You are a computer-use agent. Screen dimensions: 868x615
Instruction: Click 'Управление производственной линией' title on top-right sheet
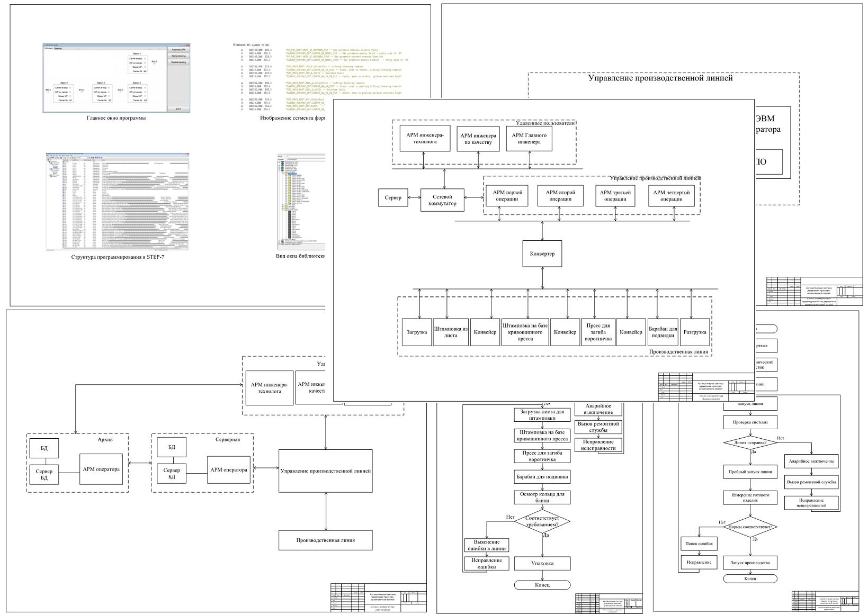click(660, 78)
